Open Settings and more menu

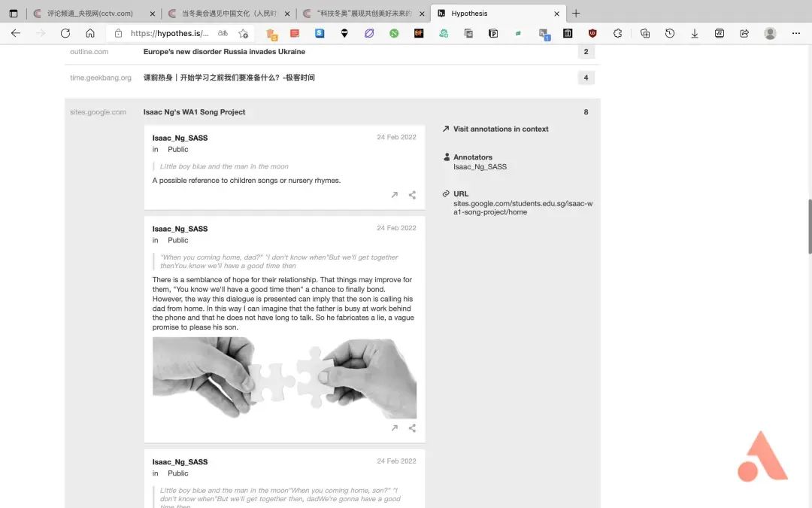point(796,33)
